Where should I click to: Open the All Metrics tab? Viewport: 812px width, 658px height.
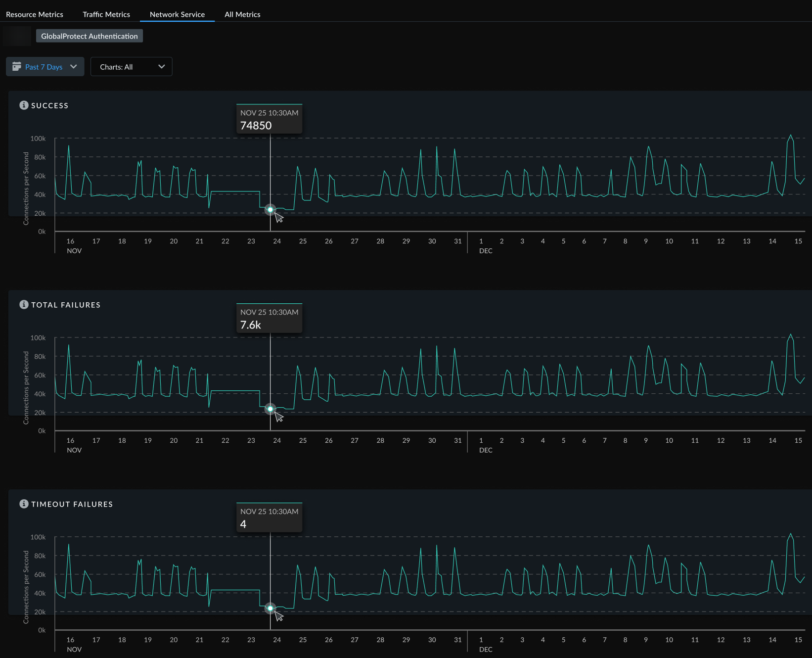[242, 14]
